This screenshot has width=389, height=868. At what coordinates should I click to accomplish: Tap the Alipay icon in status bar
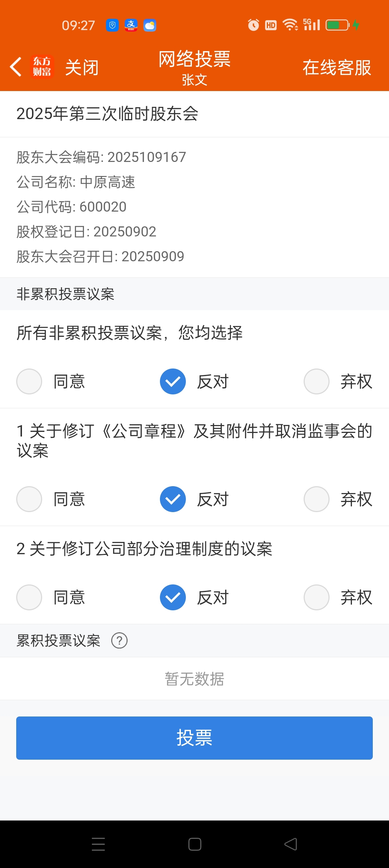pyautogui.click(x=131, y=25)
